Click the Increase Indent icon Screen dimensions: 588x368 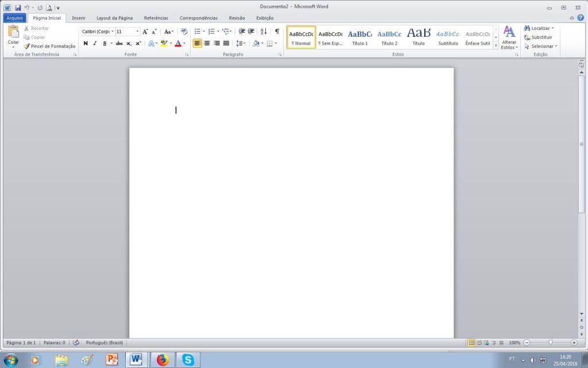click(251, 32)
